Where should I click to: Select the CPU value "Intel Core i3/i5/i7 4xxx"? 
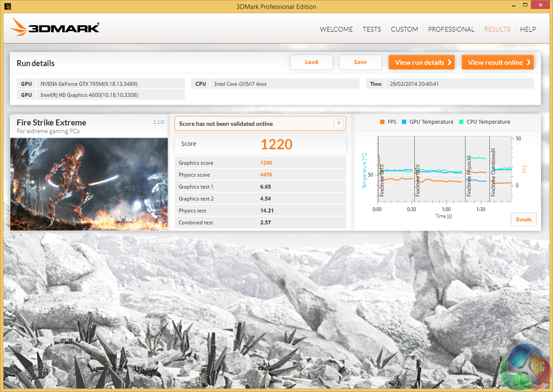click(240, 84)
